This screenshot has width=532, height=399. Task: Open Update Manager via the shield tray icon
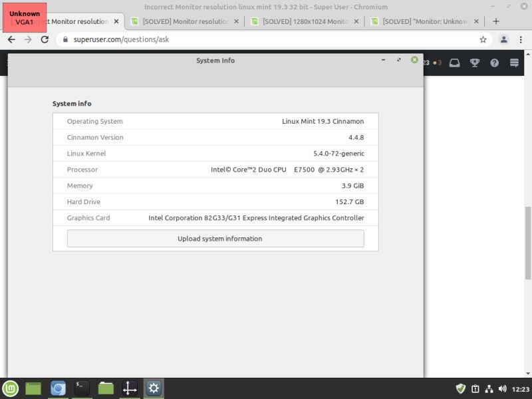pyautogui.click(x=461, y=388)
